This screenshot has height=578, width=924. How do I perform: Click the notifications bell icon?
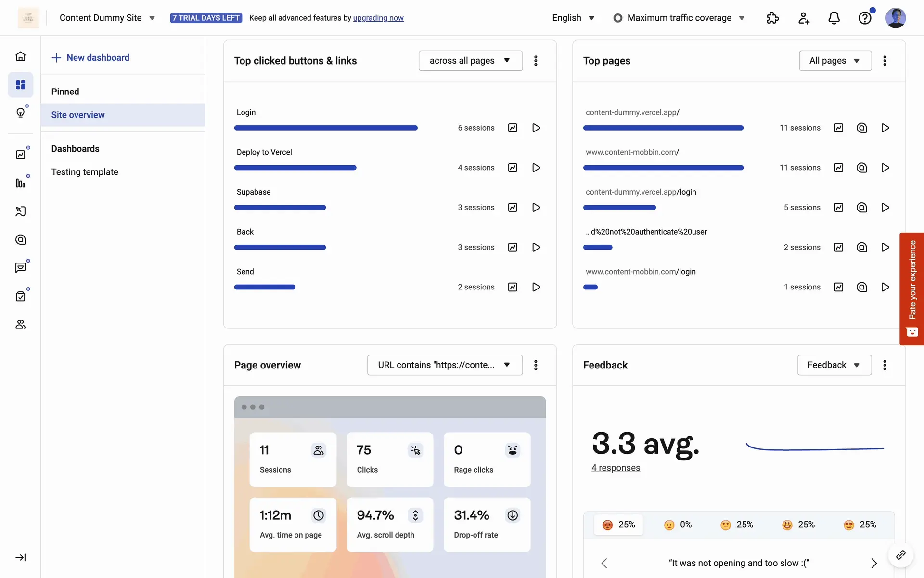834,18
